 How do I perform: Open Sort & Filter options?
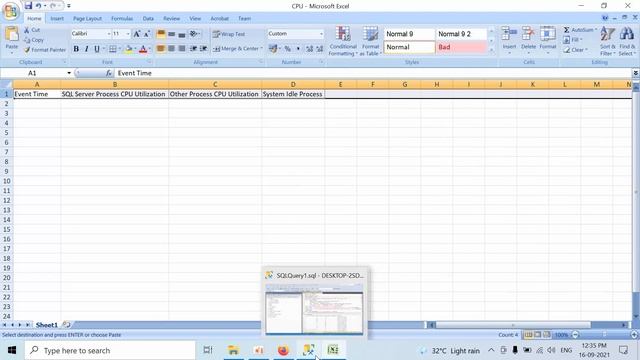[x=607, y=41]
